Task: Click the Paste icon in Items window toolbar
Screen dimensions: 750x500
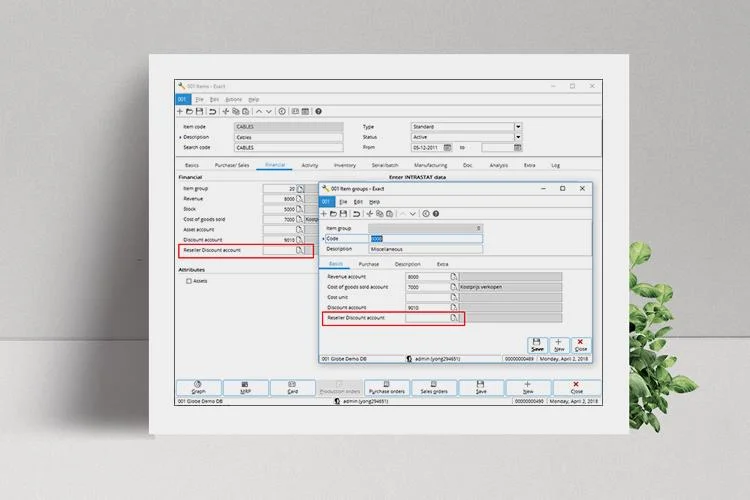Action: pos(245,111)
